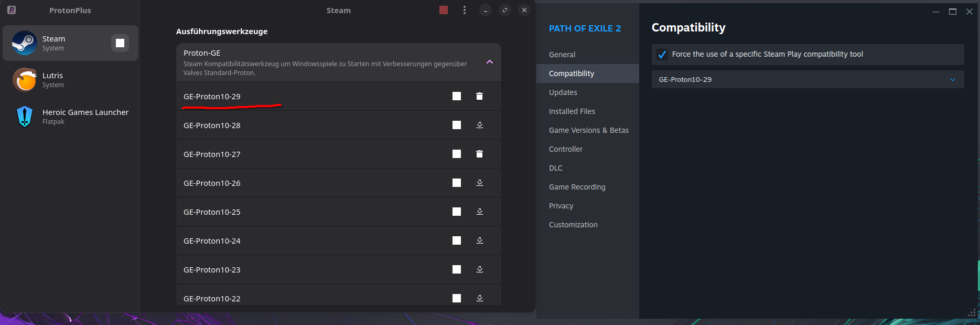
Task: Toggle the square box for GE-Proton10-24
Action: point(457,240)
